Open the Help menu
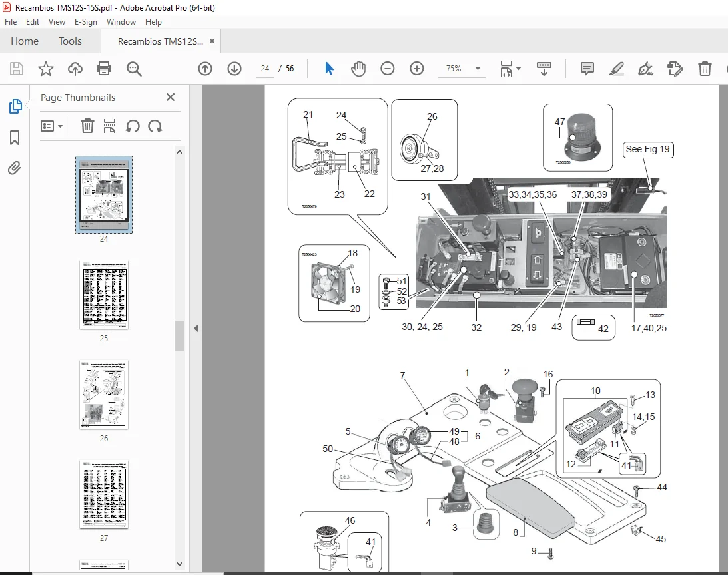This screenshot has width=728, height=575. click(153, 22)
